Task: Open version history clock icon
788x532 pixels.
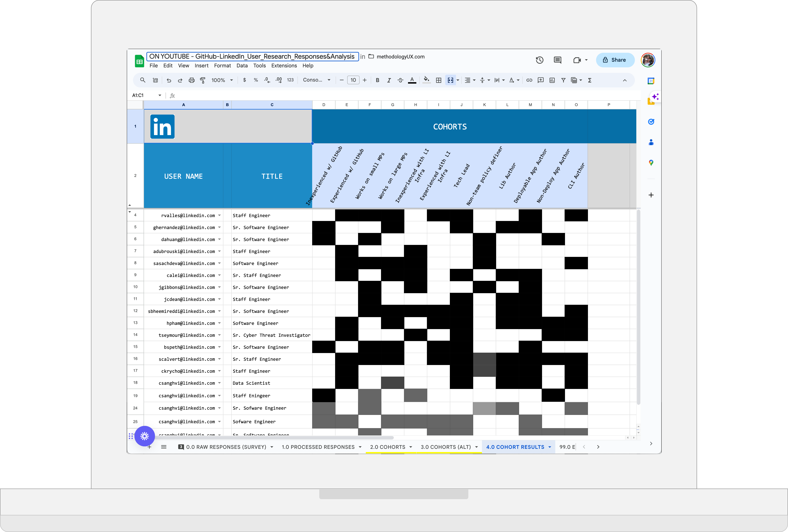Action: (539, 60)
